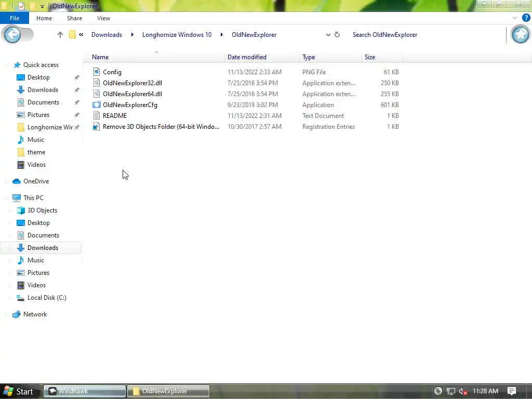This screenshot has height=399, width=532.
Task: Switch to Windhawk taskbar button
Action: click(85, 391)
